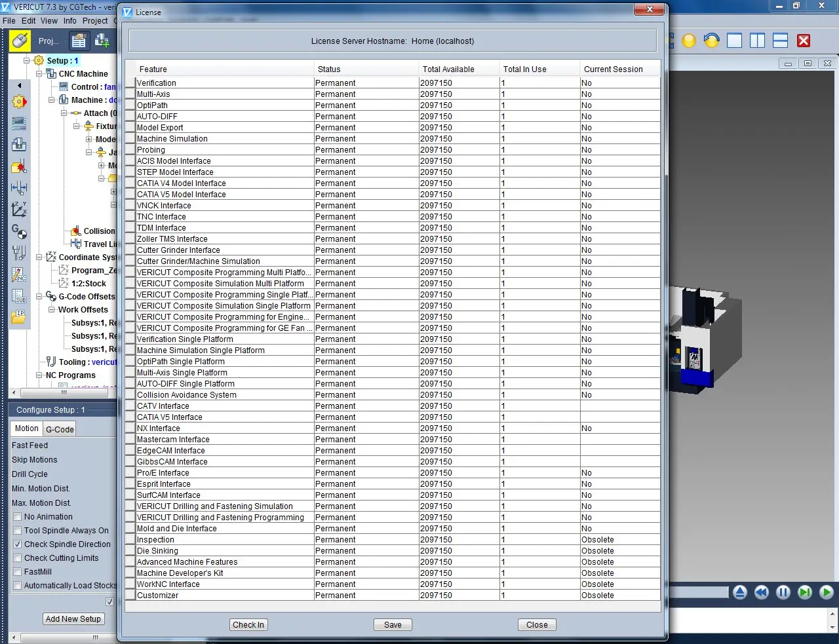This screenshot has height=644, width=839.
Task: Sort by the Feature column header
Action: click(225, 69)
